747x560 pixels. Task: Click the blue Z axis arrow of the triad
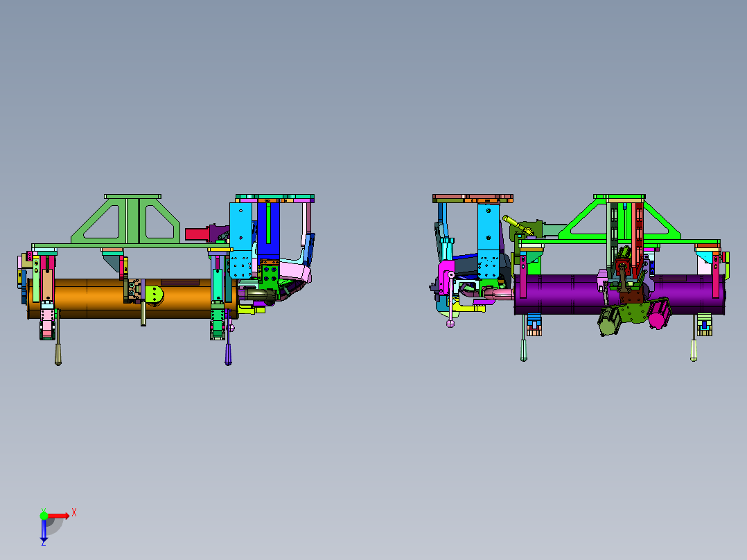pos(44,530)
